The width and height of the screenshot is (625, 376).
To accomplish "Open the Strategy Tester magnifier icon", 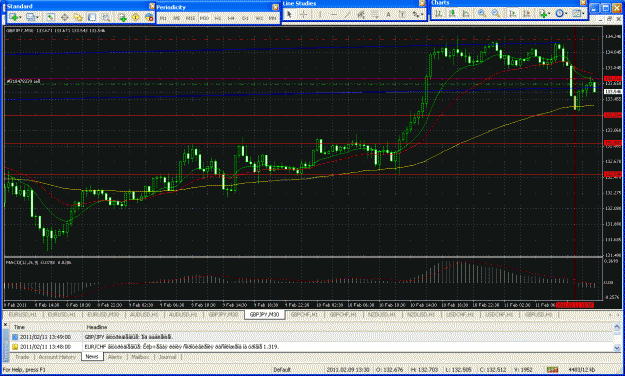I will pyautogui.click(x=105, y=17).
